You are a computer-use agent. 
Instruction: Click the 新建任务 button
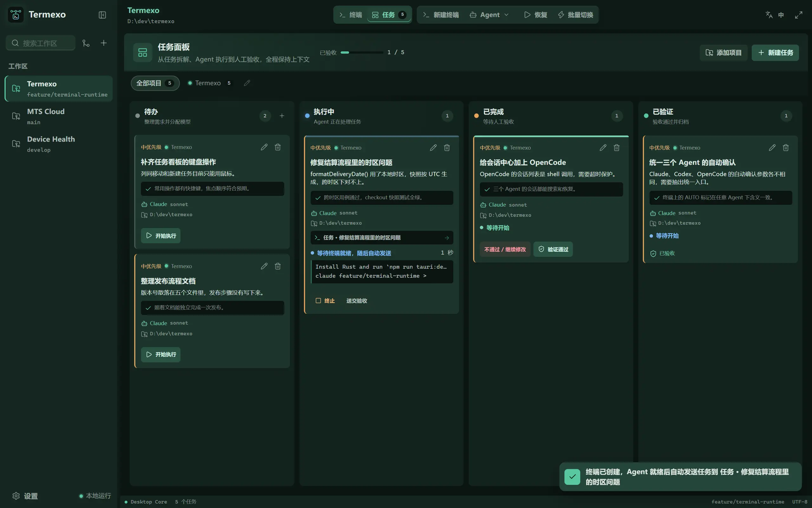click(775, 53)
